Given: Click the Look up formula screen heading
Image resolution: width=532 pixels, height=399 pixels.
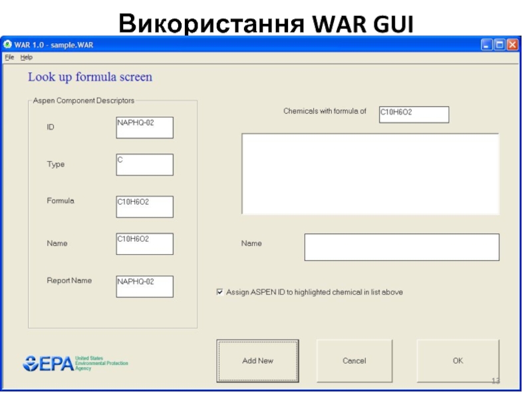Looking at the screenshot, I should (x=90, y=77).
